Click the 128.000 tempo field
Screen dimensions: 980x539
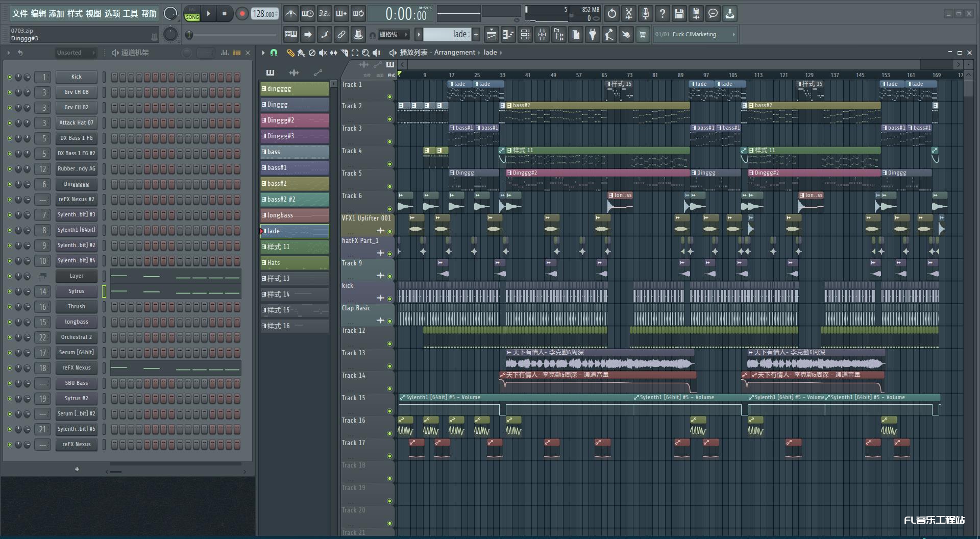[x=265, y=14]
